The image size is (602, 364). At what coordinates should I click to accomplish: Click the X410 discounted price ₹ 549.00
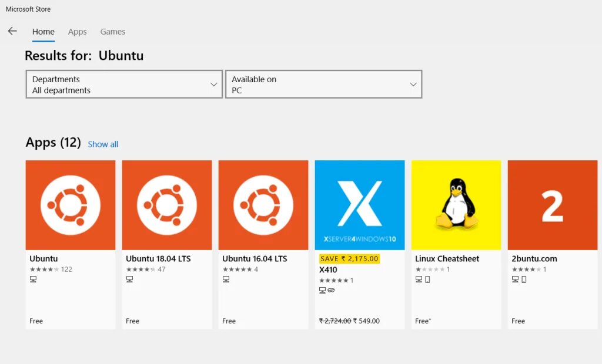point(366,321)
